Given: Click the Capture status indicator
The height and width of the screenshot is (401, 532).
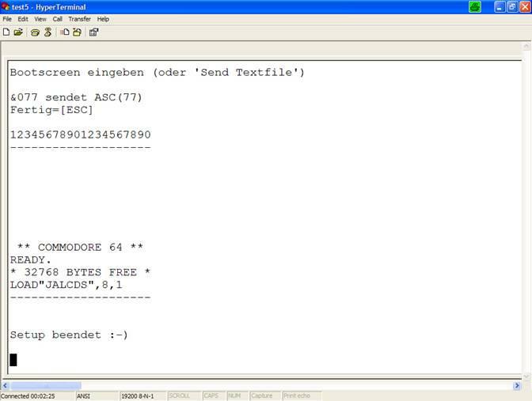Looking at the screenshot, I should (265, 396).
